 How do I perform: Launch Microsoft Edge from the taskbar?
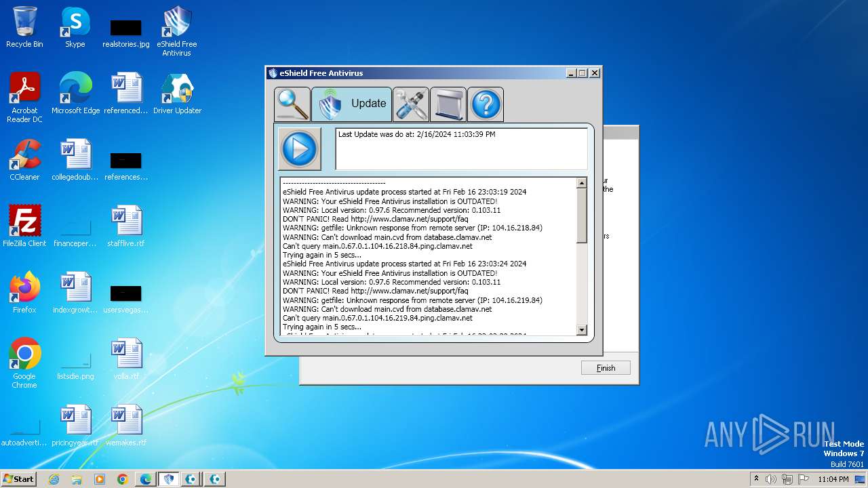(146, 479)
